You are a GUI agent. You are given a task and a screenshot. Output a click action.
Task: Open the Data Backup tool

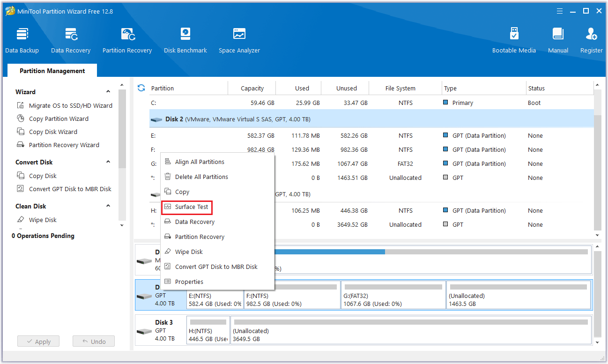click(22, 41)
